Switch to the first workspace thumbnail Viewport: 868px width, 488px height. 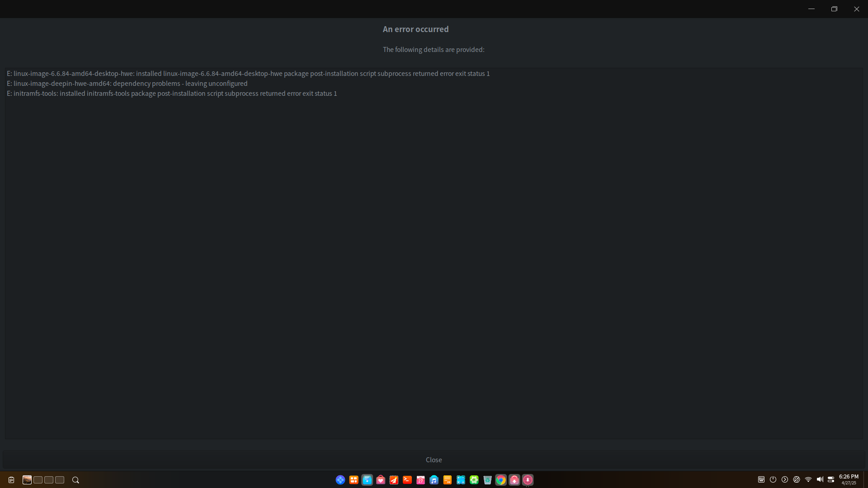coord(27,480)
